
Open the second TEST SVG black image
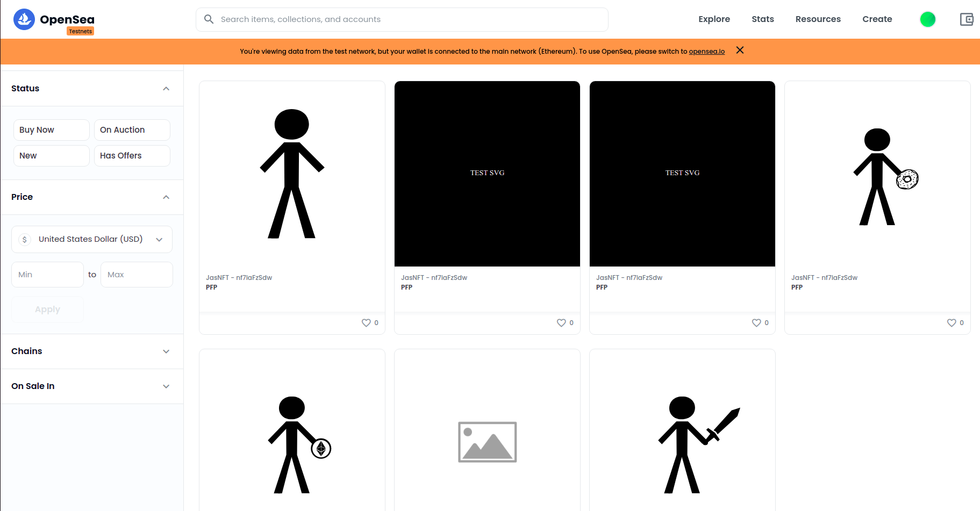(x=682, y=174)
